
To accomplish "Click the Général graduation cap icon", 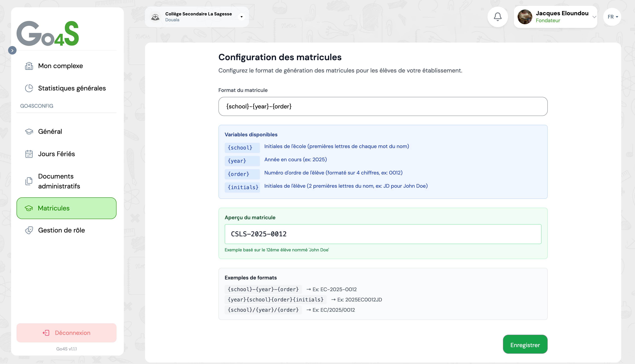I will pyautogui.click(x=29, y=132).
